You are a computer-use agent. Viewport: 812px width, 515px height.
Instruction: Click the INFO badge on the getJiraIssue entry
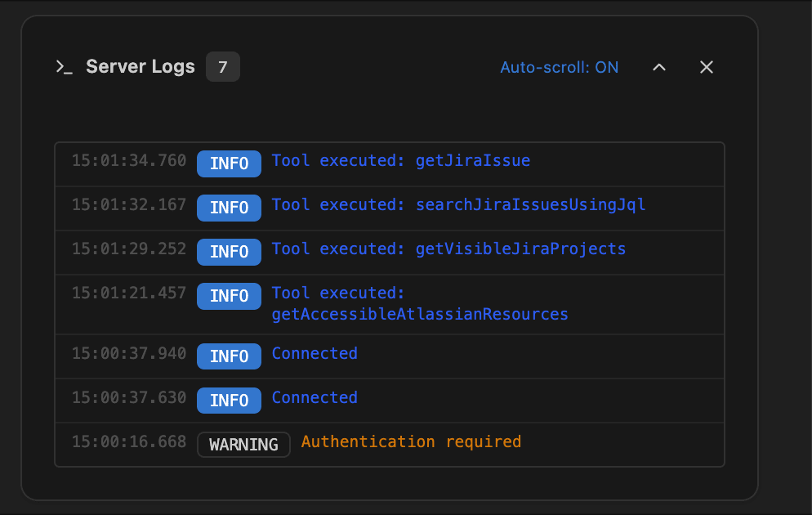coord(229,163)
